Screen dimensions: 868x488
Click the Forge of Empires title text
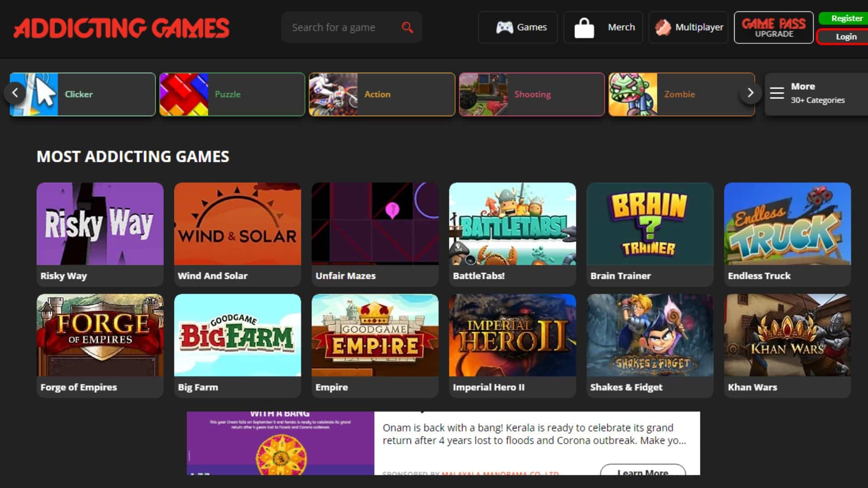(79, 388)
